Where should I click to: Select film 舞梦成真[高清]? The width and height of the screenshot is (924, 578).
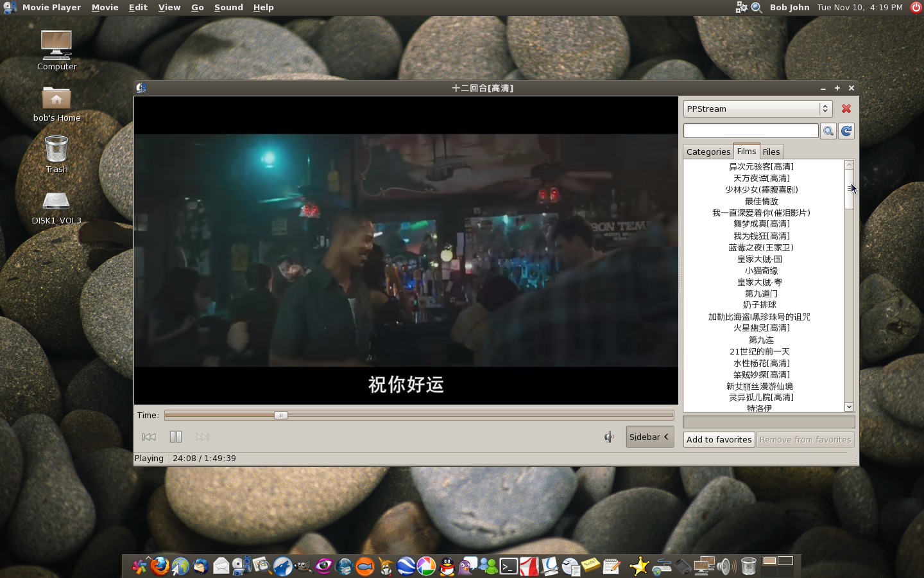tap(761, 223)
